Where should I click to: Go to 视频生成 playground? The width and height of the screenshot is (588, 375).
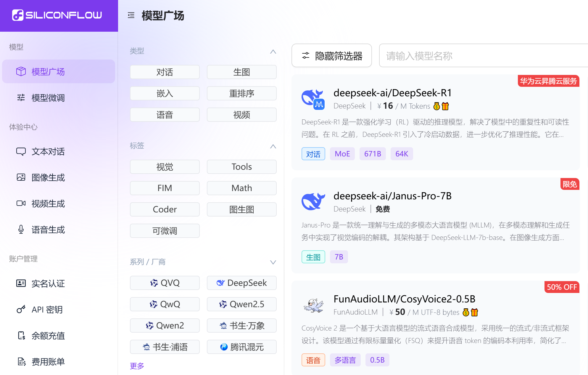[x=59, y=203]
